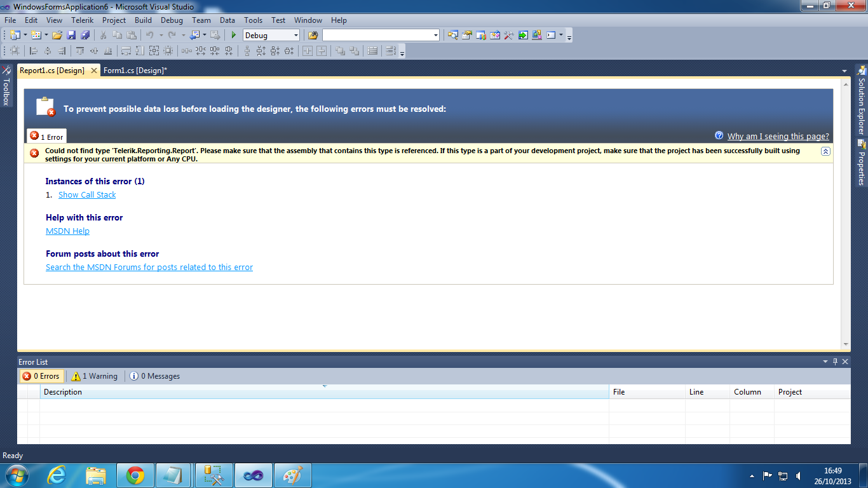The image size is (868, 488).
Task: Toggle the 0 Errors filter button
Action: [41, 376]
